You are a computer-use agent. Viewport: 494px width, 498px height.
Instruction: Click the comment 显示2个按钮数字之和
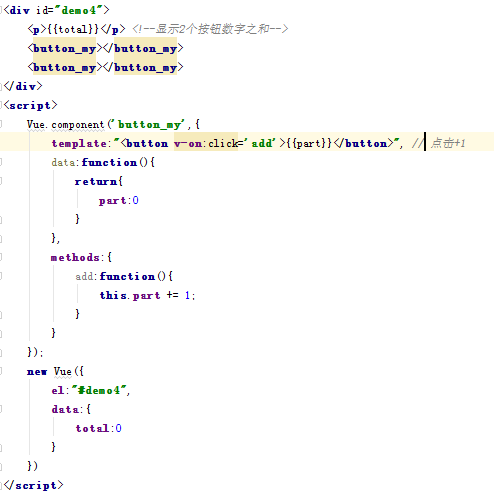210,29
